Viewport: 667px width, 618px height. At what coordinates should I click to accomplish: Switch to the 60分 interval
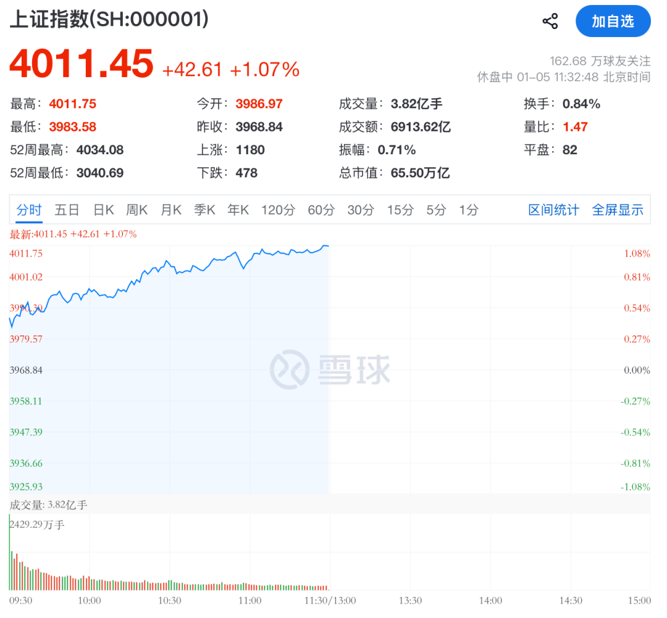321,210
